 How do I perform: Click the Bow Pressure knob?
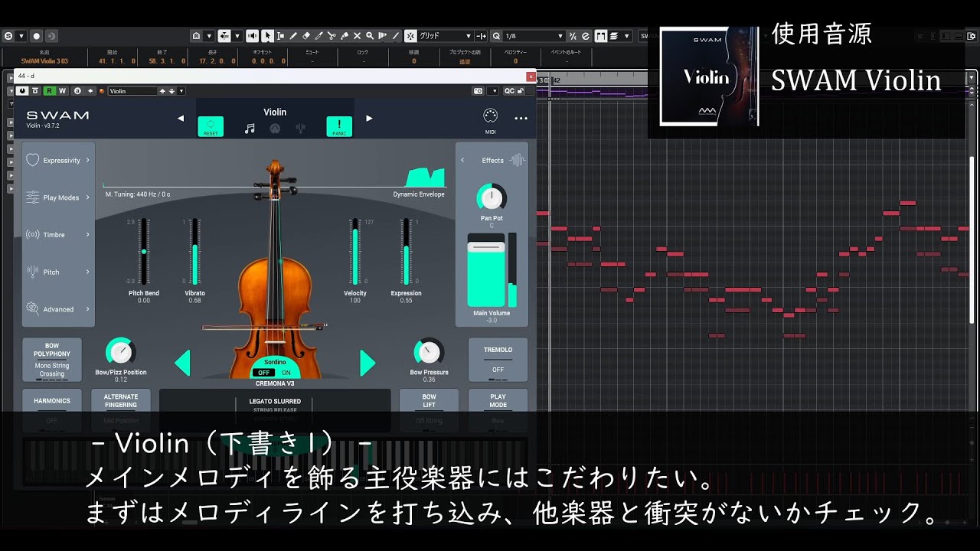click(429, 352)
